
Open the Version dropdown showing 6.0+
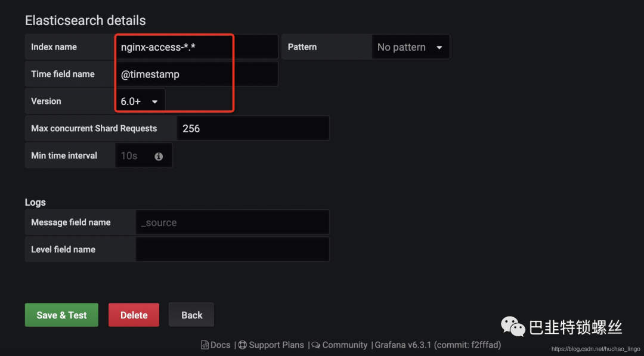pos(140,101)
